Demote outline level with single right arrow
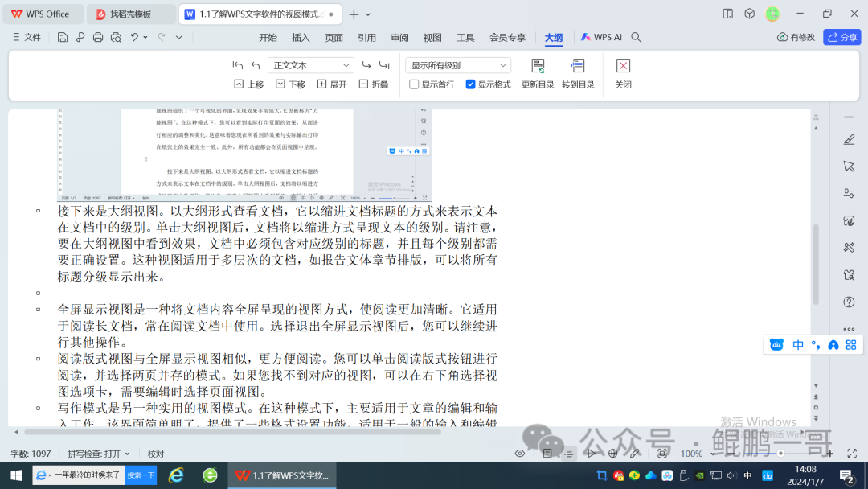 coord(366,65)
